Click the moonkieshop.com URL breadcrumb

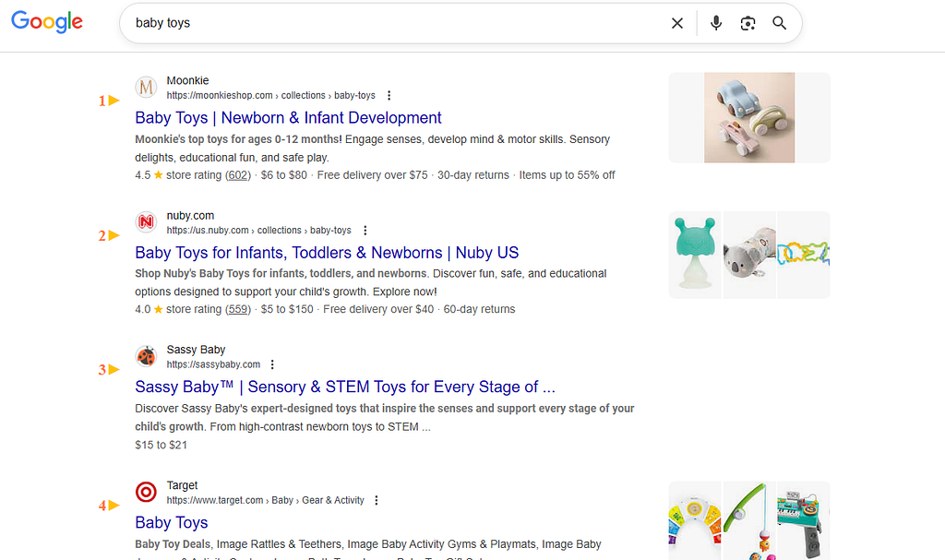(x=270, y=95)
